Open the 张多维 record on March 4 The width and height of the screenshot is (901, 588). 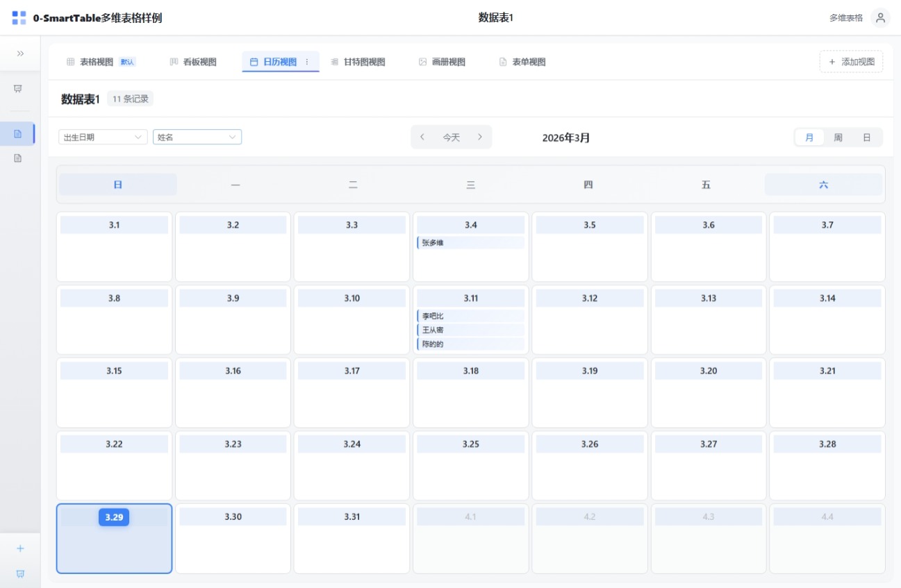coord(470,243)
